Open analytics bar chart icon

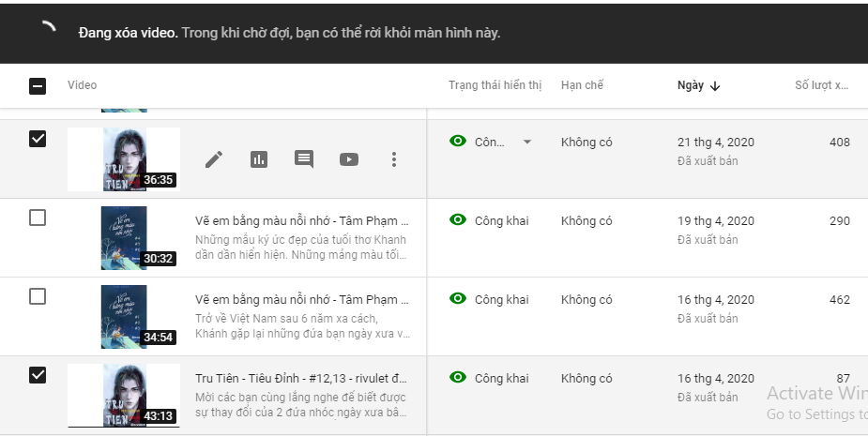coord(259,159)
